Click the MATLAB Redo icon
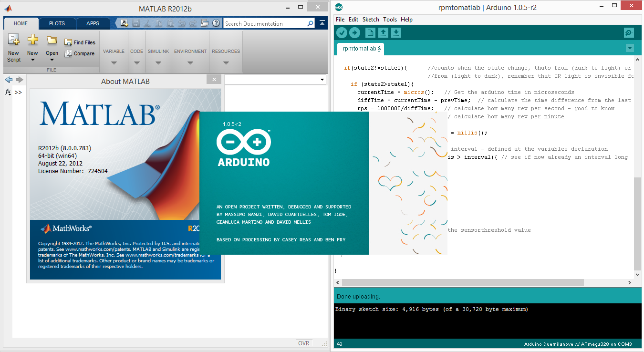 [193, 23]
